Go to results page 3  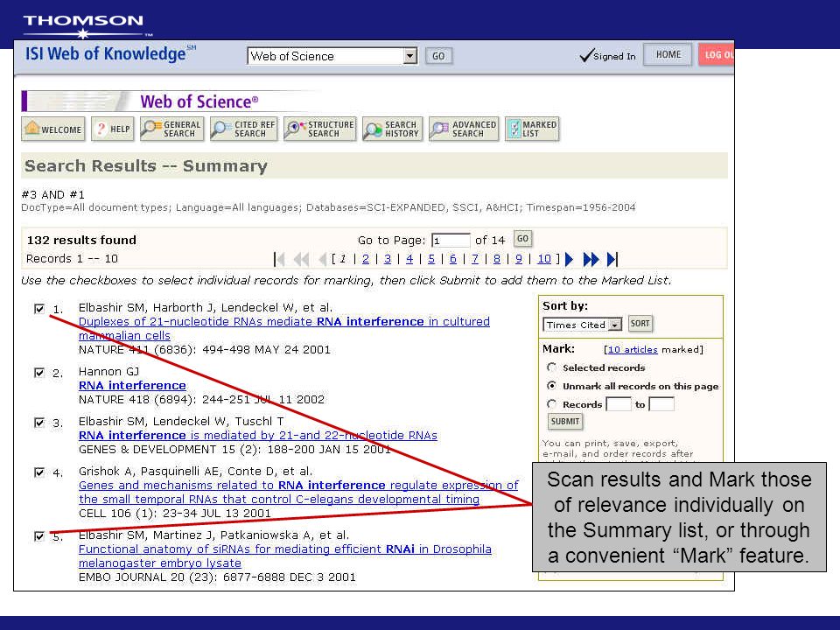pyautogui.click(x=388, y=259)
